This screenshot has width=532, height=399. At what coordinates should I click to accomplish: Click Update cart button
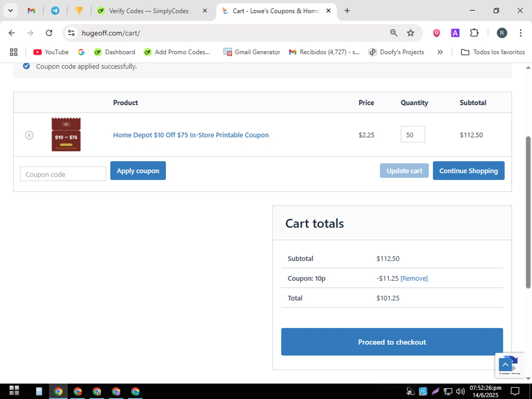coord(404,171)
